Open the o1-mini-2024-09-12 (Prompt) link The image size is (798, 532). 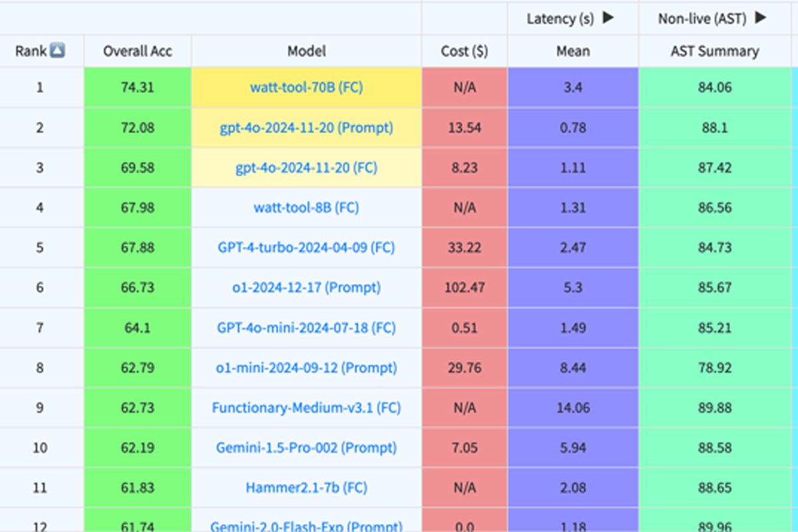307,367
